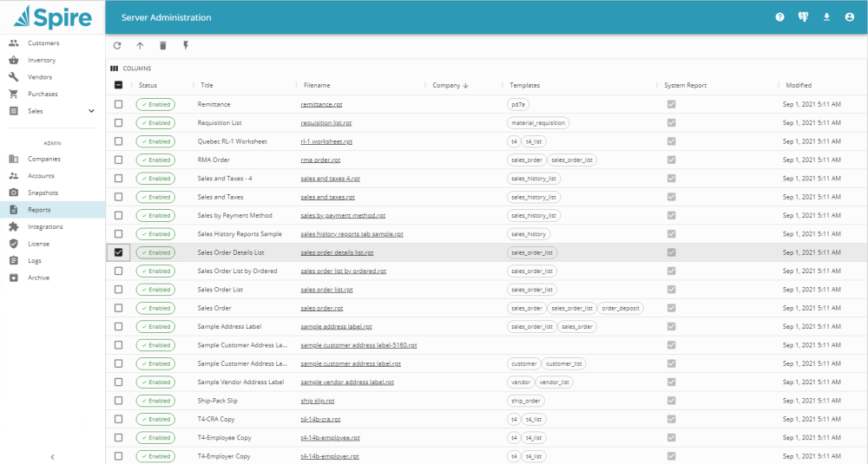
Task: Click the Snapshots camera icon
Action: point(14,193)
